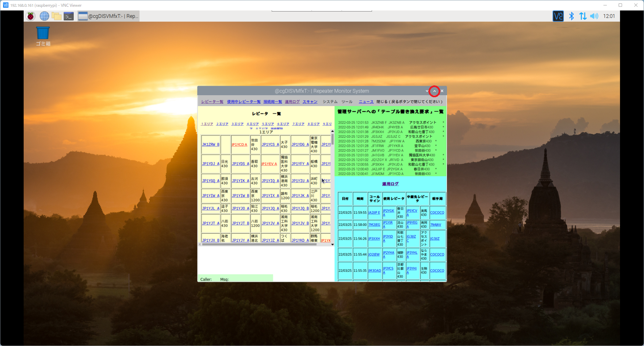Jump to 7エリア link
Screen dimensions: 644x346
coord(298,124)
